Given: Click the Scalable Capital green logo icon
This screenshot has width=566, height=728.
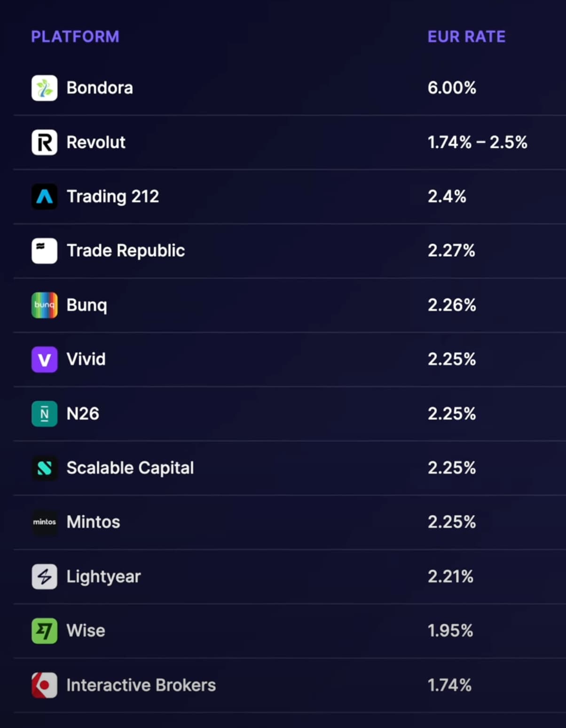Looking at the screenshot, I should click(x=44, y=468).
